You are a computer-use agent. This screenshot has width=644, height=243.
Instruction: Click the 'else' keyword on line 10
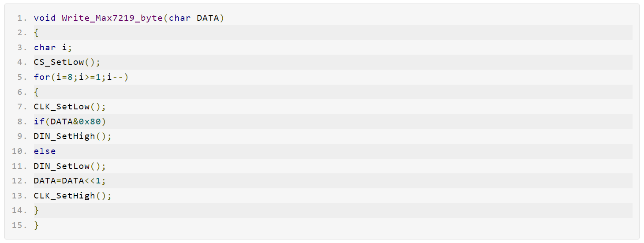pyautogui.click(x=45, y=151)
